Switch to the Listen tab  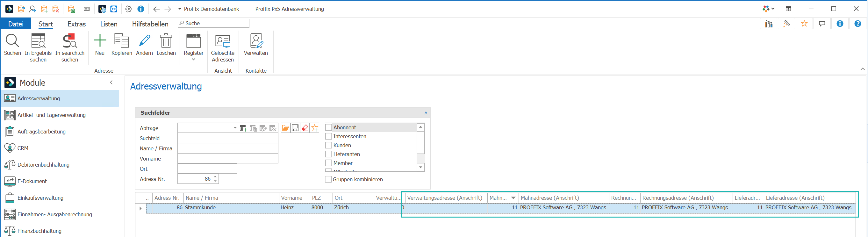(109, 24)
